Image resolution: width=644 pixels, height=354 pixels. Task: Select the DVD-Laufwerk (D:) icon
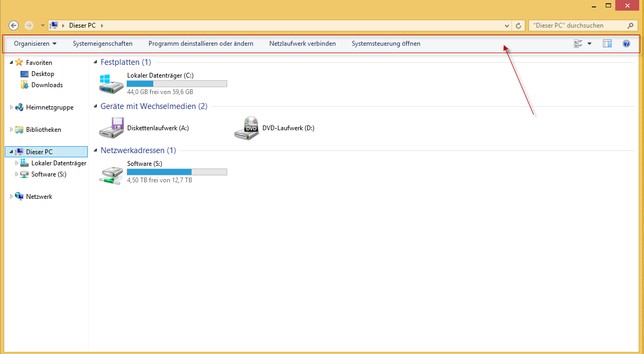pos(247,128)
